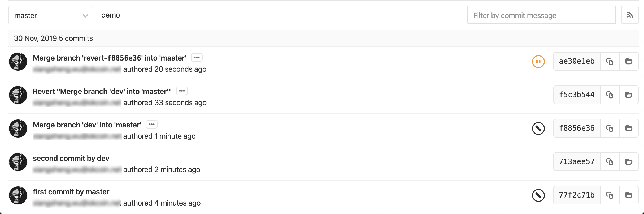Expand ellipsis on the Revert commit message
Viewport: 644px width, 214px height.
pyautogui.click(x=182, y=91)
